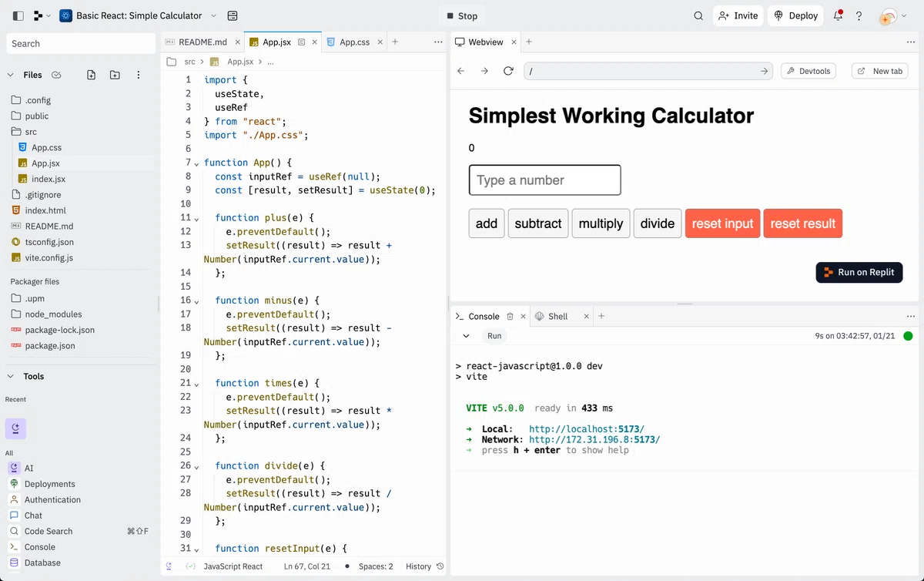The image size is (924, 581).
Task: Click the calculator's multiply button
Action: [x=601, y=223]
